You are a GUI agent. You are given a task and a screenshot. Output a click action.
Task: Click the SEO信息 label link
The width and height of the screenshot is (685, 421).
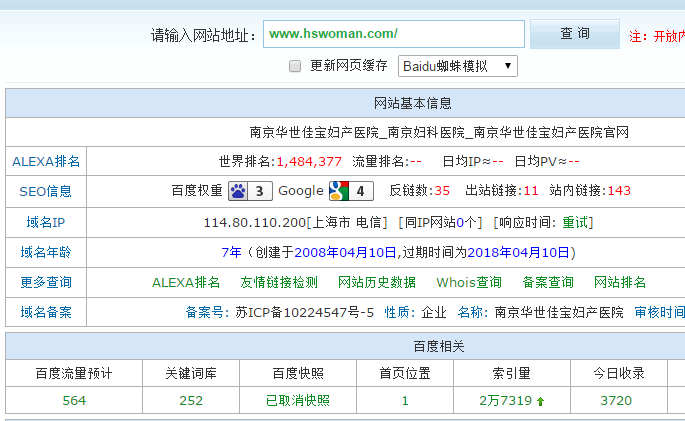point(46,191)
